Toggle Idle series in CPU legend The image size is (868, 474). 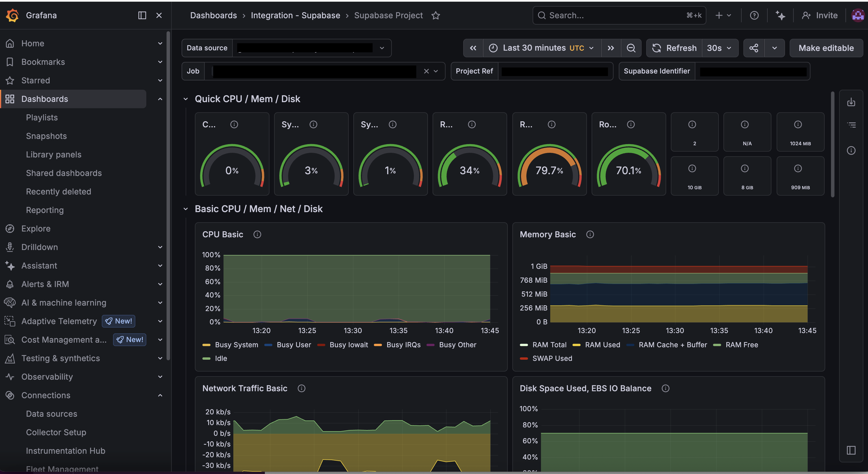click(x=221, y=358)
